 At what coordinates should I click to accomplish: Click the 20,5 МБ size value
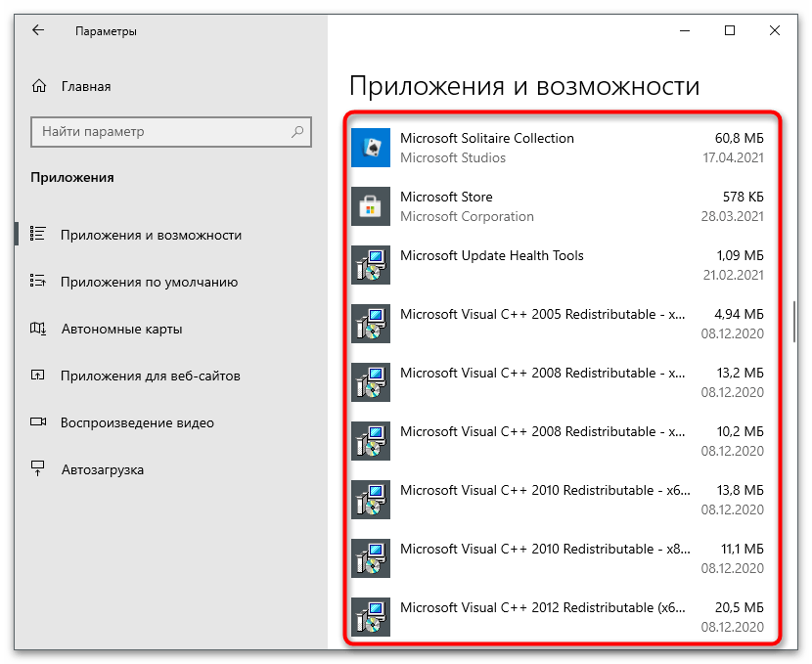click(739, 607)
